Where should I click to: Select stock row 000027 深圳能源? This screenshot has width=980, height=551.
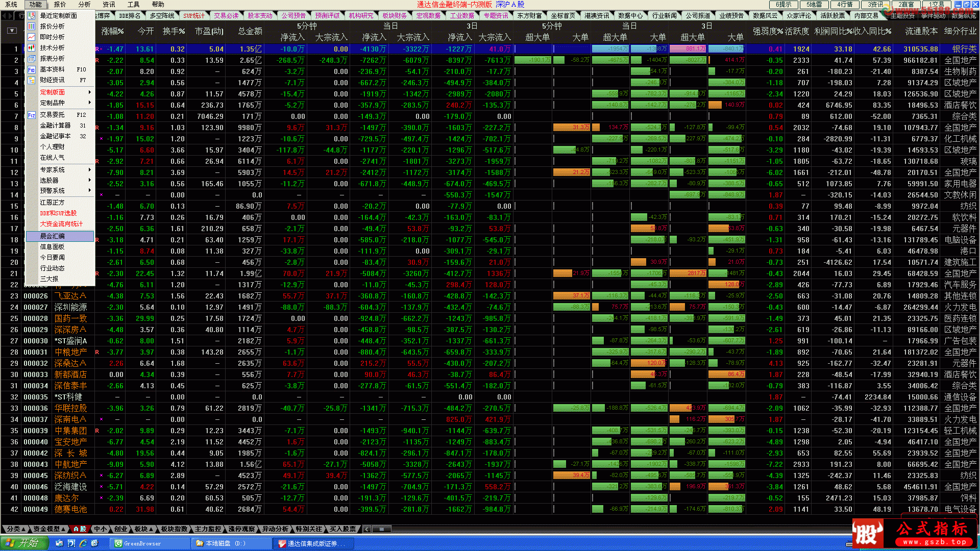pyautogui.click(x=490, y=307)
